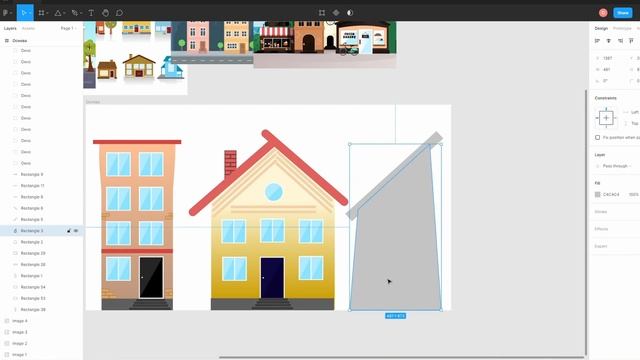Click the storefront reference image thumbnail
This screenshot has height=360, width=640.
coord(325,44)
